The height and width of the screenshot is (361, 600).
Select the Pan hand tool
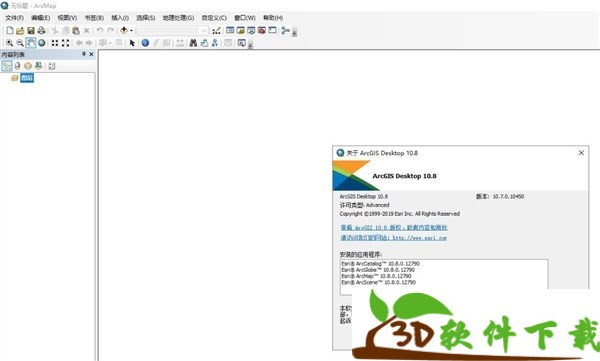coord(31,43)
